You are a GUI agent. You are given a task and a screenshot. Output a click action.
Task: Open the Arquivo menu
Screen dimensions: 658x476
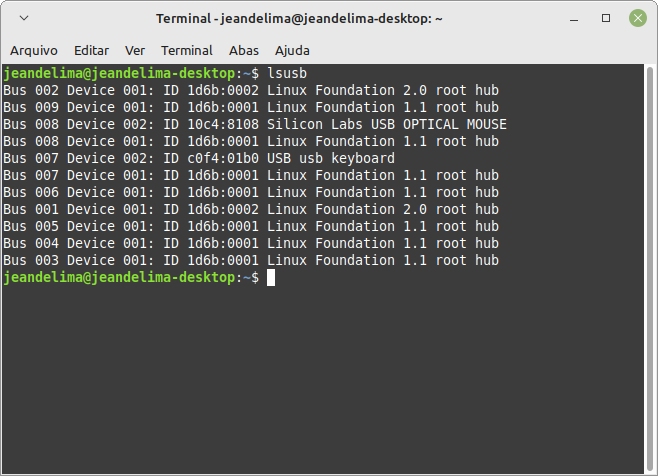pos(34,50)
